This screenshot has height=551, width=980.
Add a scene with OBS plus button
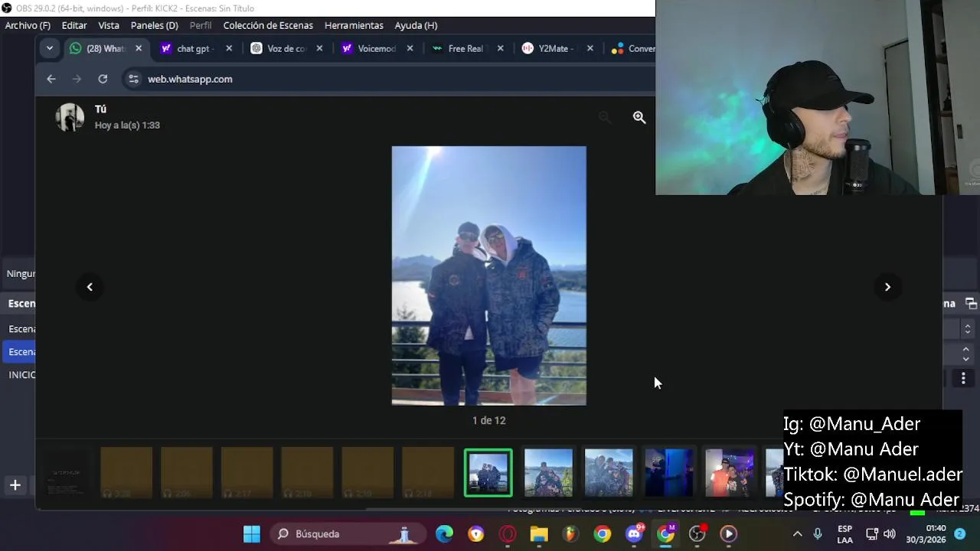15,485
